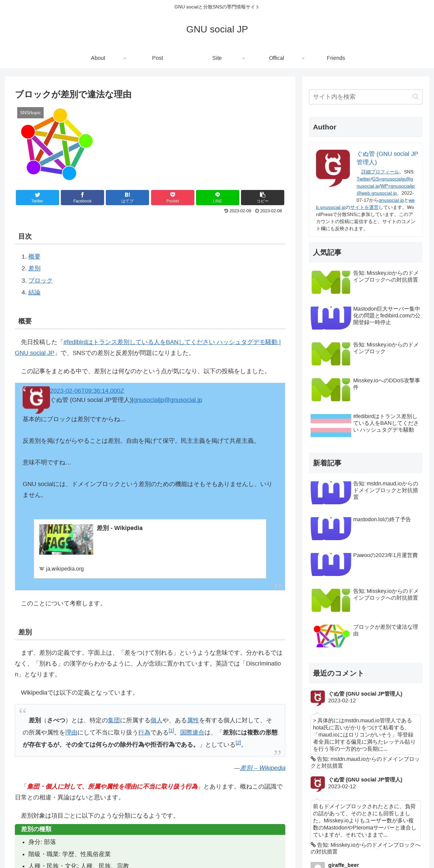Open footnote [1] reference

[171, 730]
